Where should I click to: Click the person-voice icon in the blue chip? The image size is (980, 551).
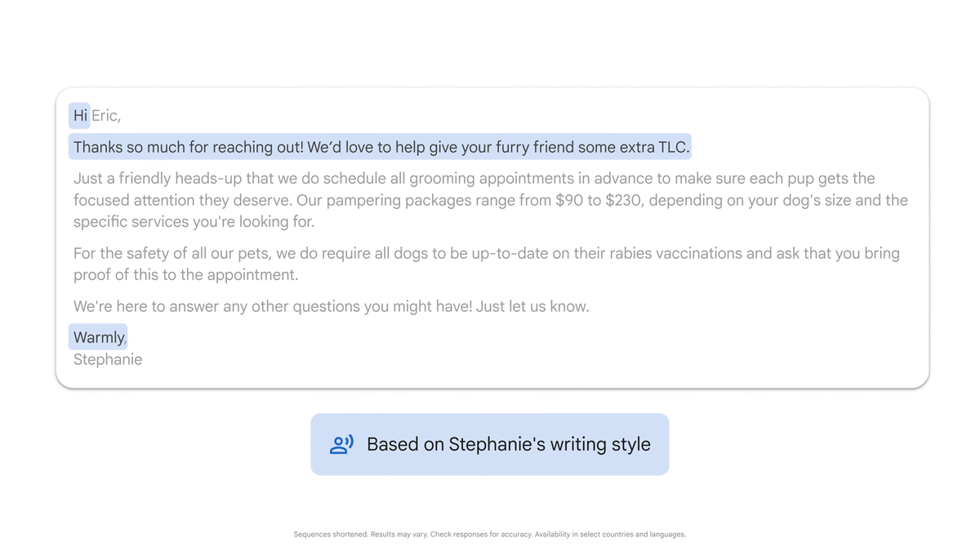click(x=341, y=444)
